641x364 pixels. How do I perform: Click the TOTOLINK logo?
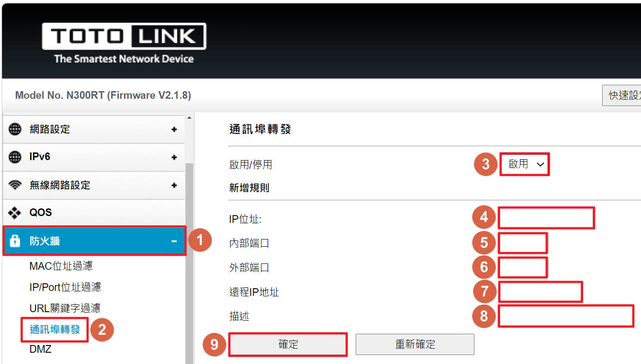(124, 43)
